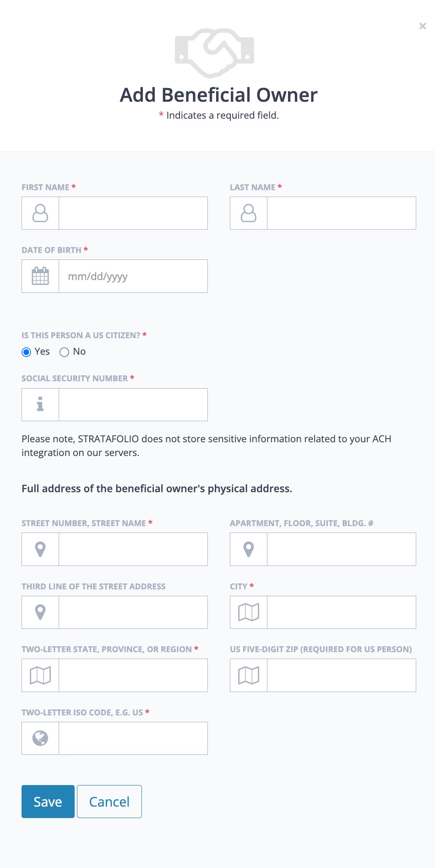The image size is (435, 868).
Task: Focus the First Name input field
Action: click(x=133, y=213)
